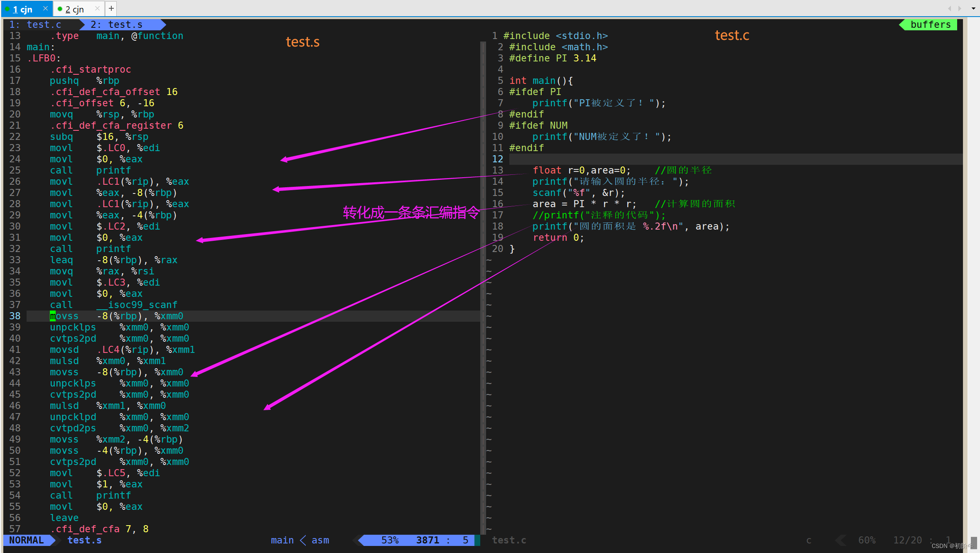Screen dimensions: 980x553
Task: Click '#include <math.h>' line
Action: click(x=559, y=47)
